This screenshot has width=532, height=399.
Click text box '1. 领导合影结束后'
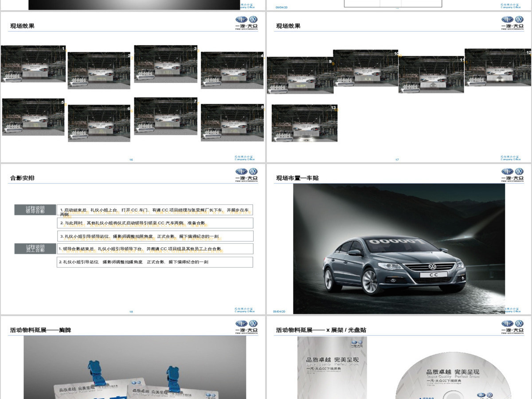[x=155, y=249]
